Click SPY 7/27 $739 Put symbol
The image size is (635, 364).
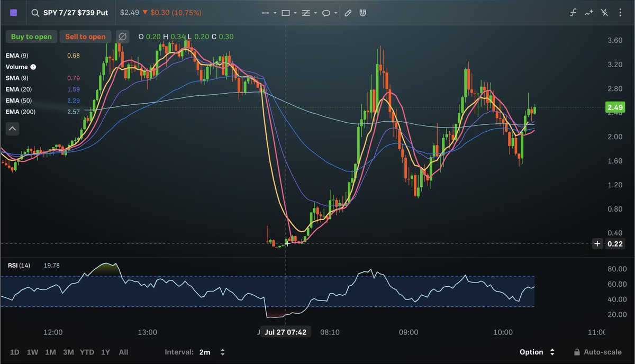(x=76, y=12)
